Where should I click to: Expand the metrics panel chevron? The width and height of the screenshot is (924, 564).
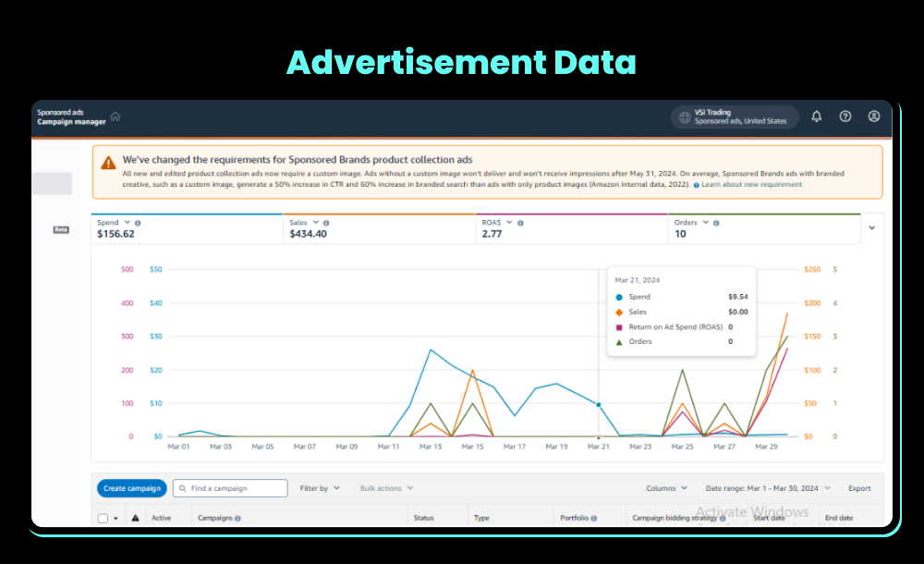pos(870,227)
